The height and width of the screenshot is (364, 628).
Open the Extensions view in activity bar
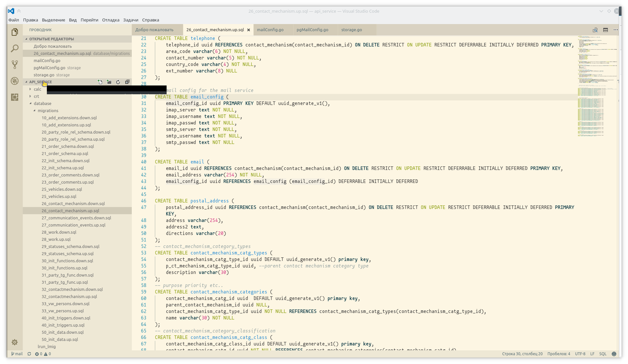click(x=15, y=97)
